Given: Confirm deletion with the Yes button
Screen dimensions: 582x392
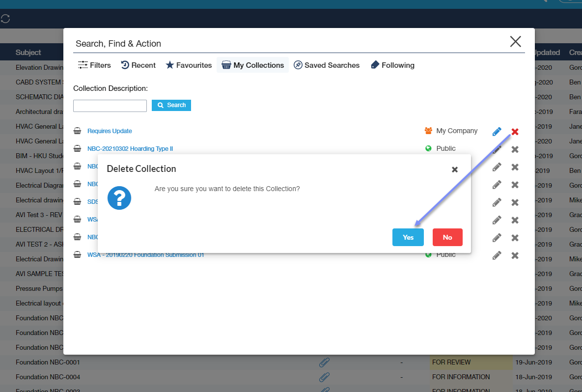Looking at the screenshot, I should [x=408, y=237].
